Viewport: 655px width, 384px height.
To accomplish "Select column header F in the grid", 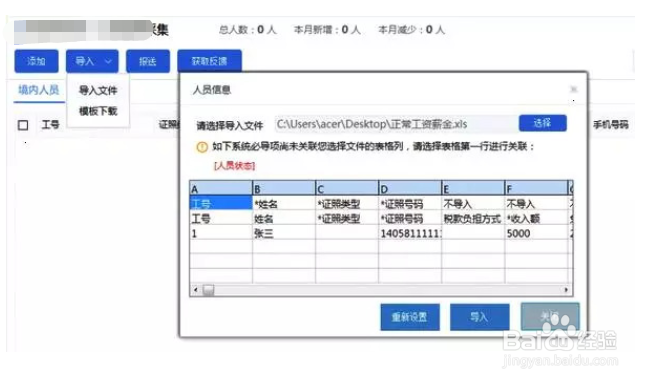I will (536, 188).
